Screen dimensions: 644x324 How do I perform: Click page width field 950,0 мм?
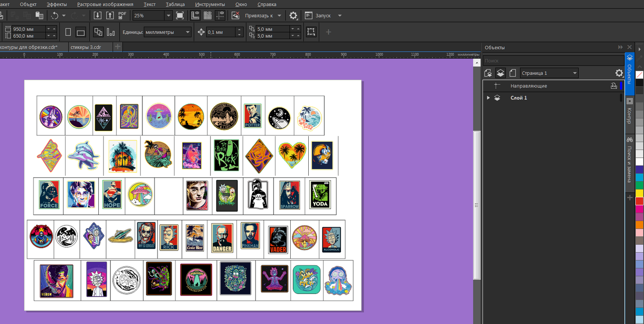[29, 29]
